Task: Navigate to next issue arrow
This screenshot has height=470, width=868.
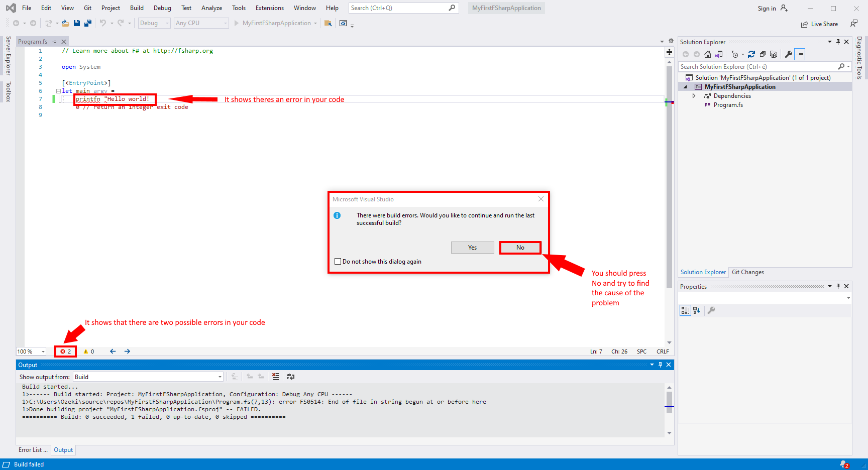Action: pos(127,351)
